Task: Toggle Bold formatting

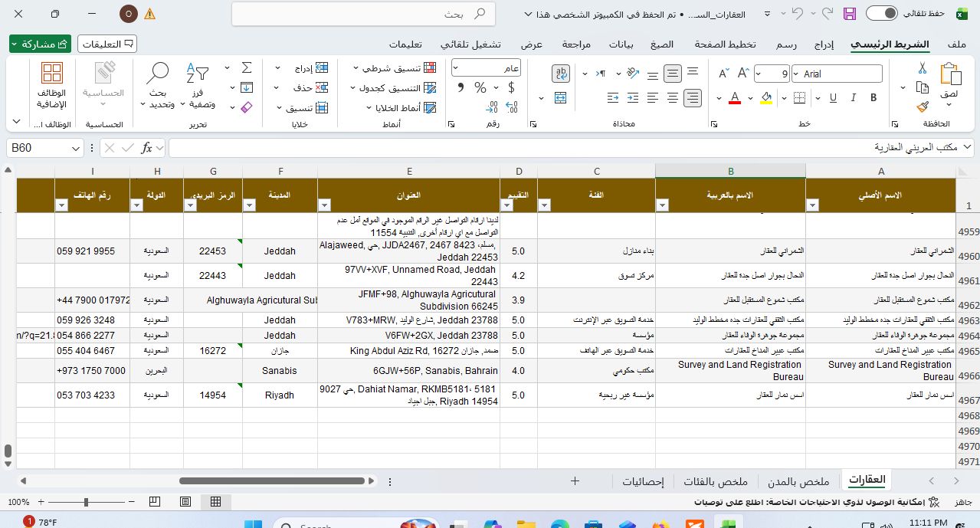Action: 873,97
